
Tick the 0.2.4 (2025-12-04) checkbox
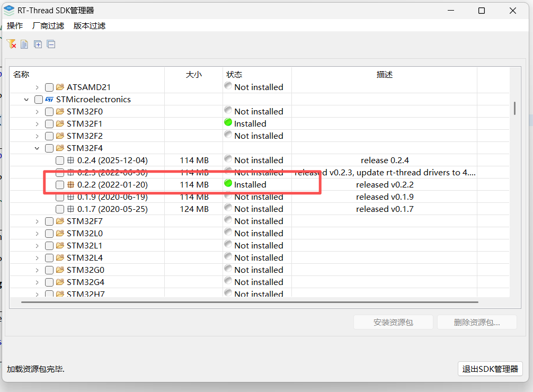click(60, 161)
